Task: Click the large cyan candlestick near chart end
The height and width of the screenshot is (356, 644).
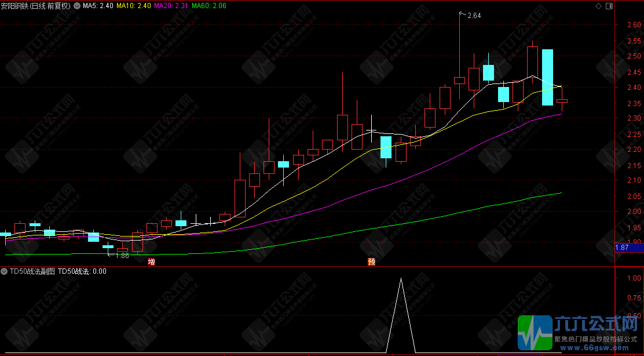Action: pos(547,77)
